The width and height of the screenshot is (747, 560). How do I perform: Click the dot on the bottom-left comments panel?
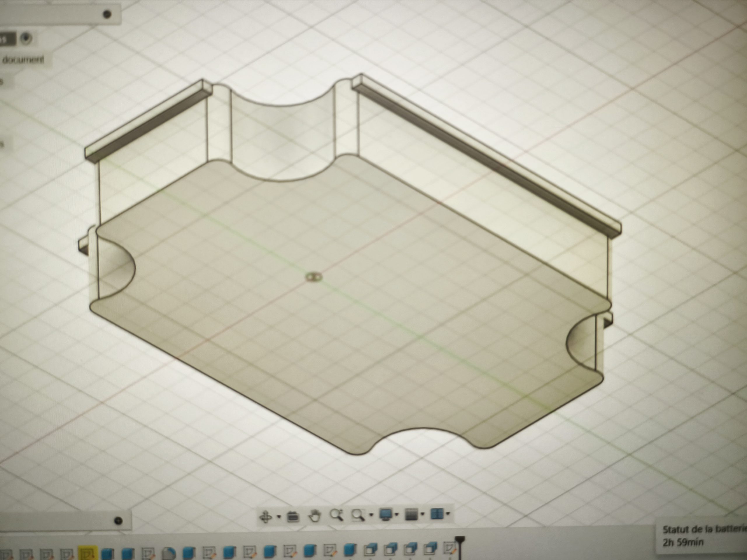pos(118,521)
